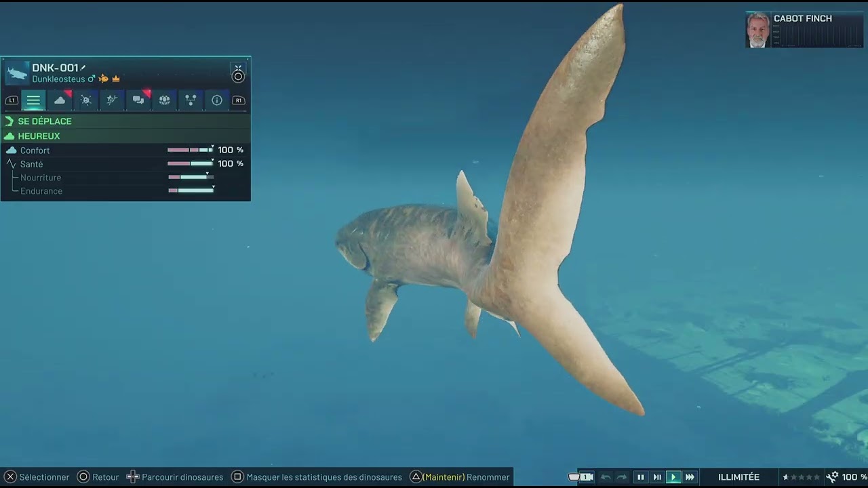This screenshot has height=488, width=868.
Task: Click the 100 % maintenance value
Action: [854, 477]
